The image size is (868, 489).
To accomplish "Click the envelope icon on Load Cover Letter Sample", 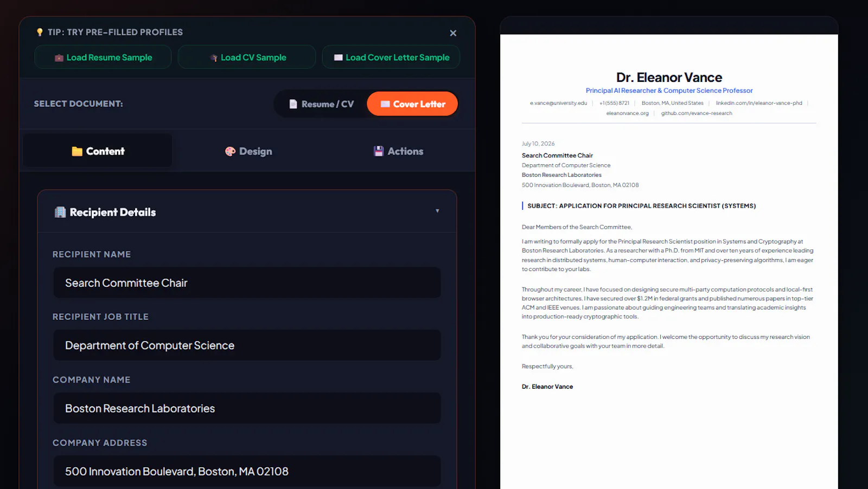I will point(339,57).
